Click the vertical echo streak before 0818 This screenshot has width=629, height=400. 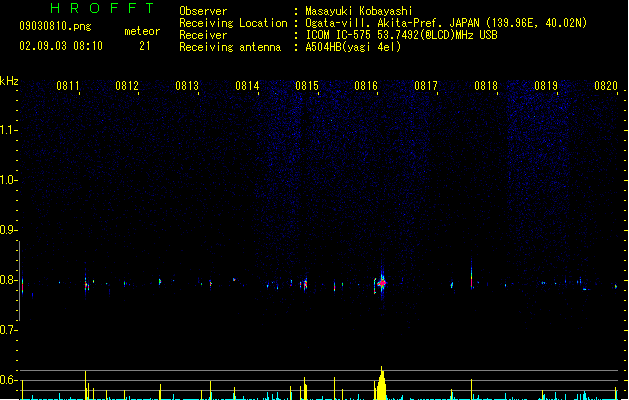471,274
